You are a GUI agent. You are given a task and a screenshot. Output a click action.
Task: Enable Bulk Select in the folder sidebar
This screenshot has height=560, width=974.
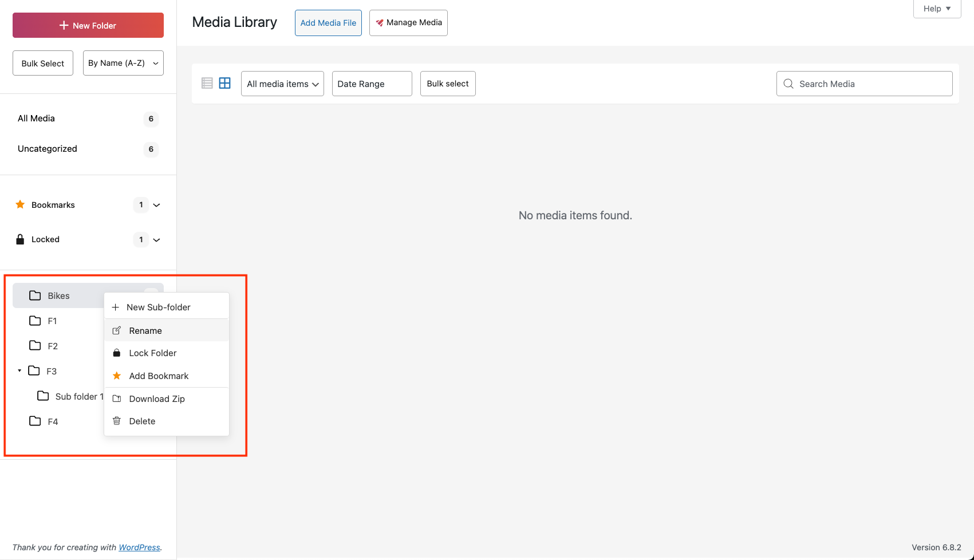point(42,62)
